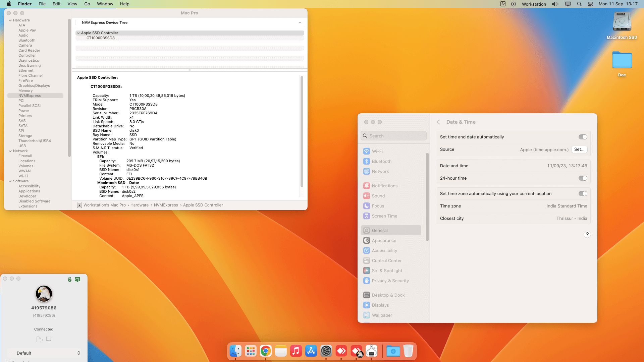Open the Downloads folder in the Dock
This screenshot has height=362, width=644.
393,351
